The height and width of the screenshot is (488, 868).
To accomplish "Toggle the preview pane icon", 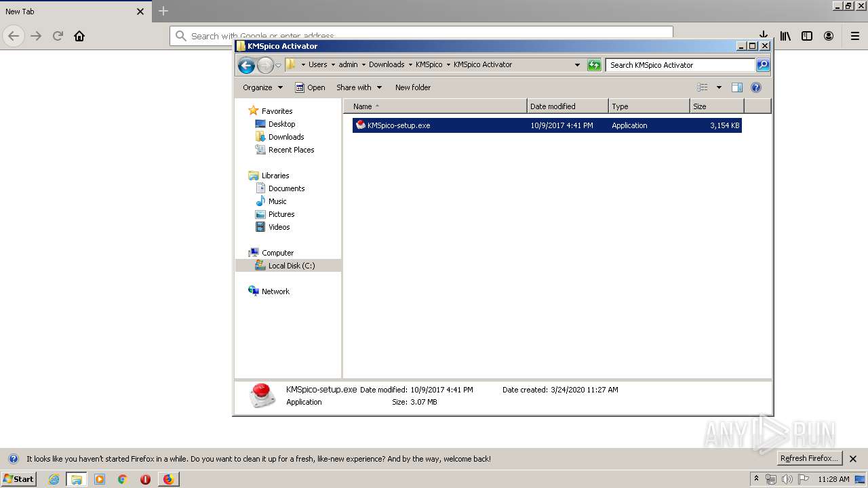I will (737, 87).
